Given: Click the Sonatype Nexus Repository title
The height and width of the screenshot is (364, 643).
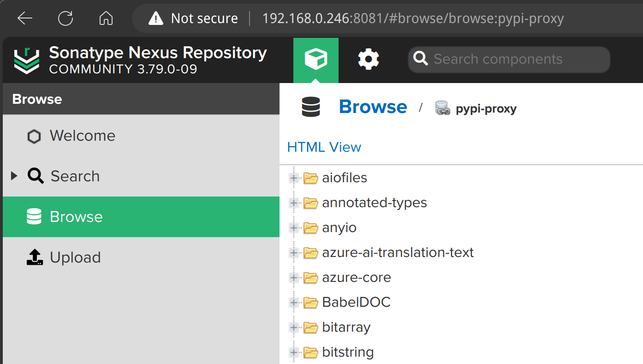Looking at the screenshot, I should pyautogui.click(x=158, y=53).
